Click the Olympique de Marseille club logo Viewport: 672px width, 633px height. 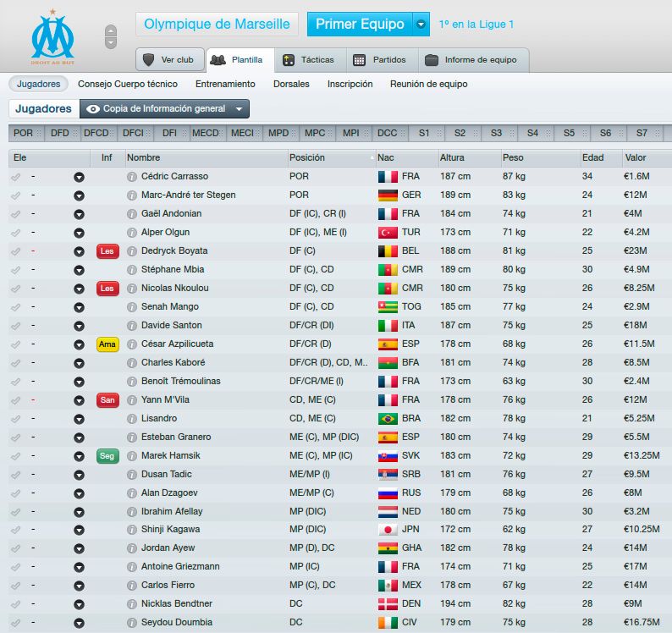(52, 37)
